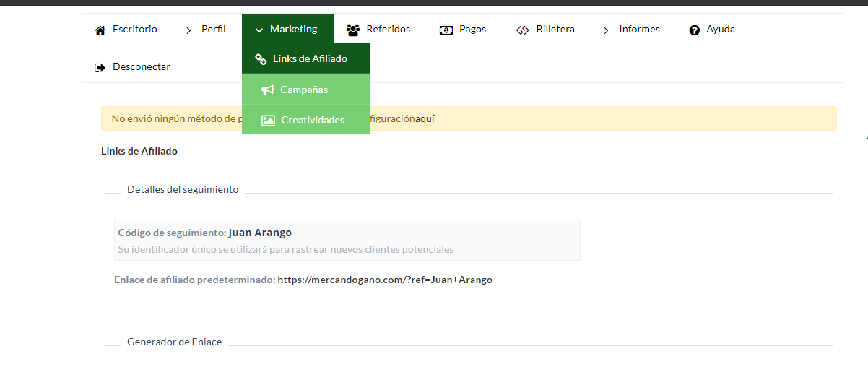Choose Creatividades from the Marketing submenu

pos(313,120)
